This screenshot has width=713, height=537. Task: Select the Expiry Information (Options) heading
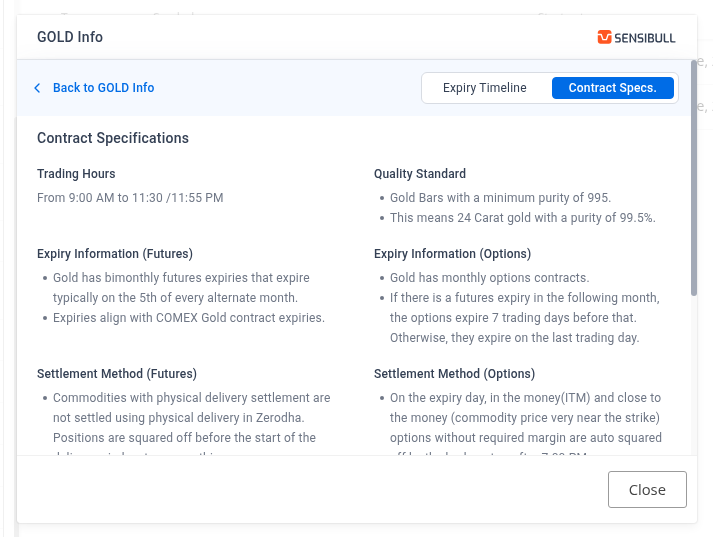(452, 254)
